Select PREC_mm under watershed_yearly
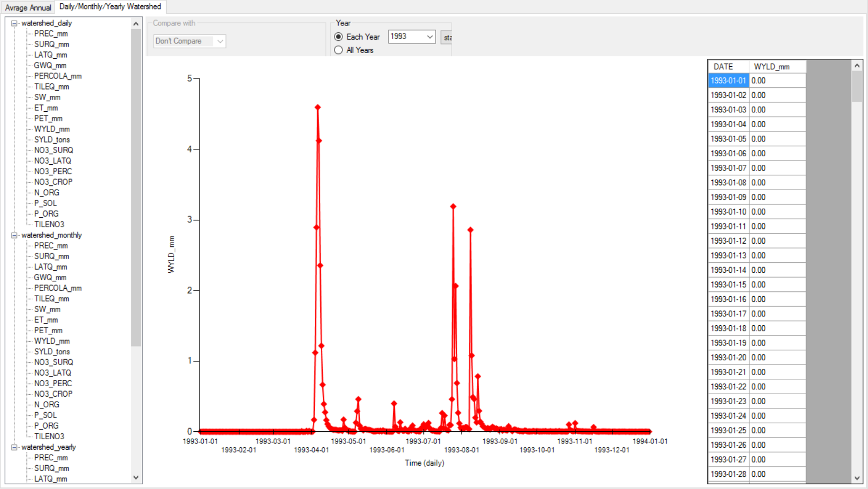868x489 pixels. point(51,458)
